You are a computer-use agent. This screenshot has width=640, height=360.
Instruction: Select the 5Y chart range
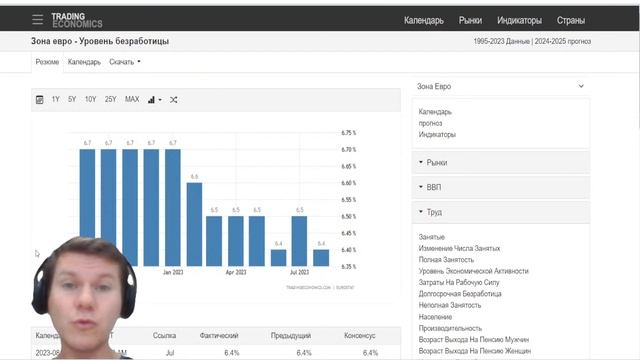pos(72,99)
